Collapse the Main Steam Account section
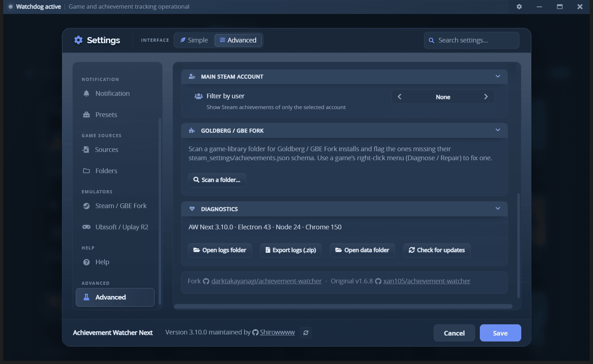The height and width of the screenshot is (364, 593). 498,76
